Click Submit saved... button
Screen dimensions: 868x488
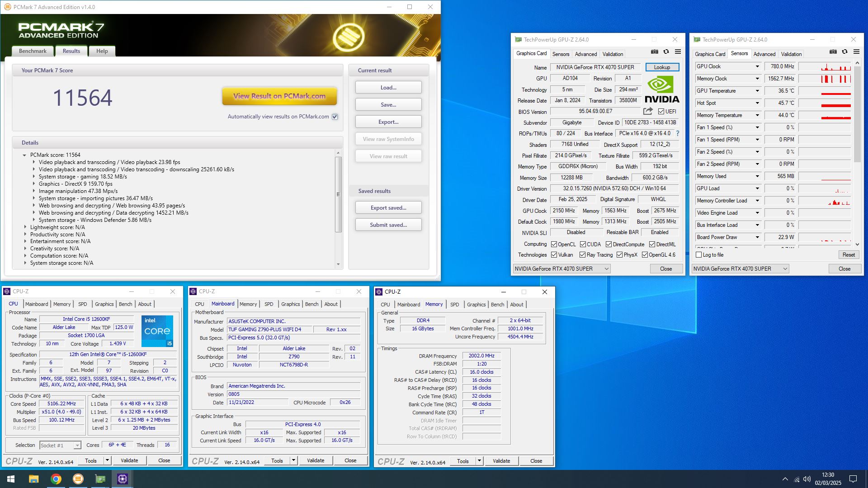[x=388, y=225]
